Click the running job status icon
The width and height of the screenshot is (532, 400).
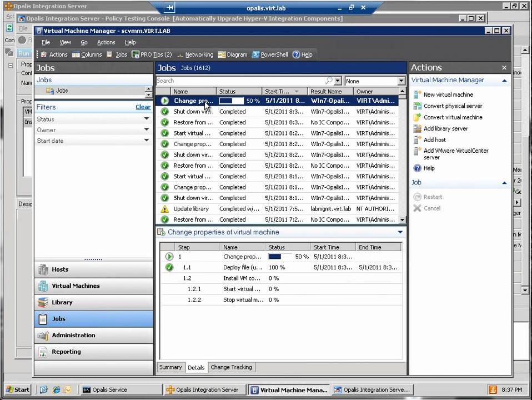(x=165, y=101)
